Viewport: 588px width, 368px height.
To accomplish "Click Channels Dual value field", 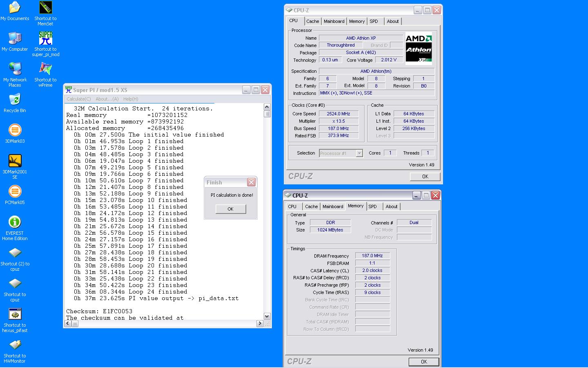I will [414, 222].
